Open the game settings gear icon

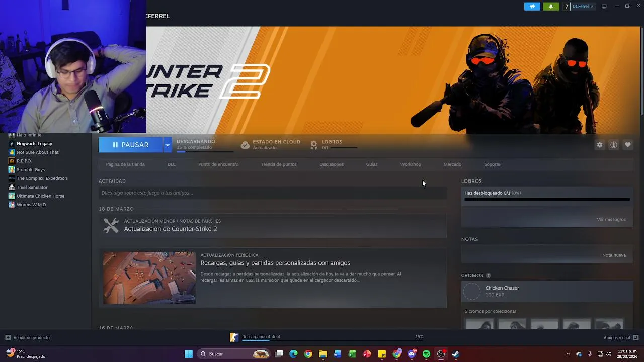599,145
